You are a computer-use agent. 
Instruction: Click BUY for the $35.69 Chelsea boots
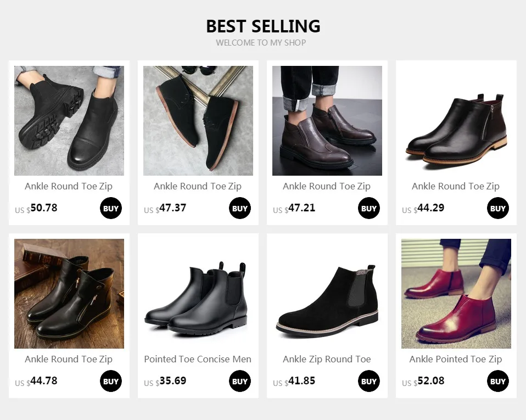coord(240,381)
